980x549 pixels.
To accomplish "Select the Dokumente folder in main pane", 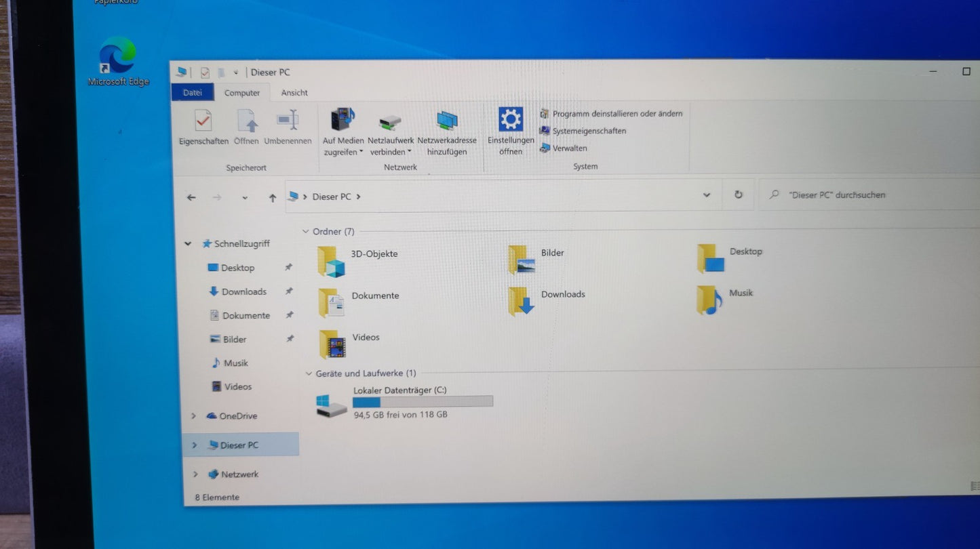I will coord(359,303).
